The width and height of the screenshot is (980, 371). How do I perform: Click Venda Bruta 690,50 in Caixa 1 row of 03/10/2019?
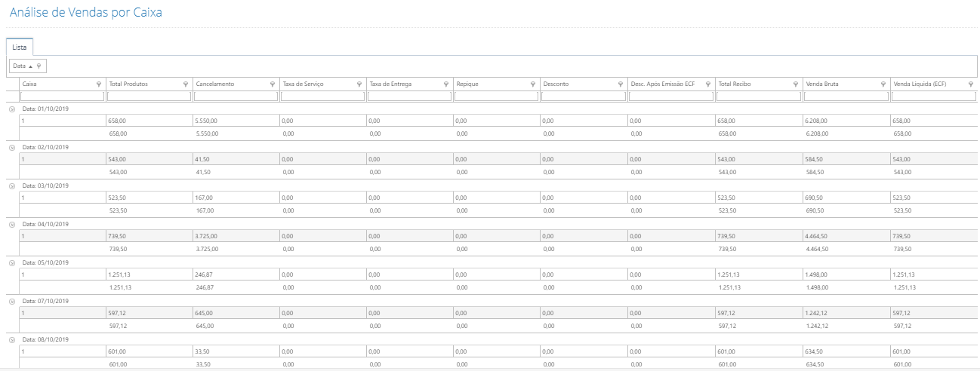coord(815,198)
